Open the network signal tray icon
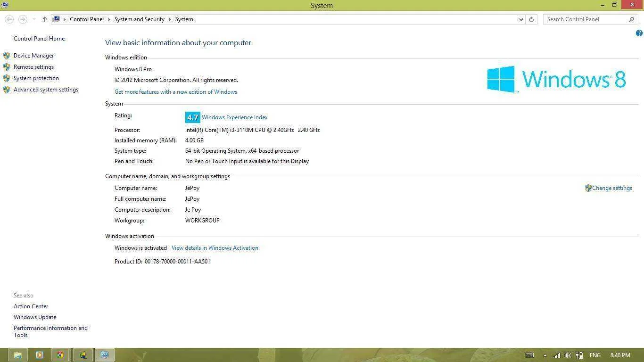 coord(557,355)
